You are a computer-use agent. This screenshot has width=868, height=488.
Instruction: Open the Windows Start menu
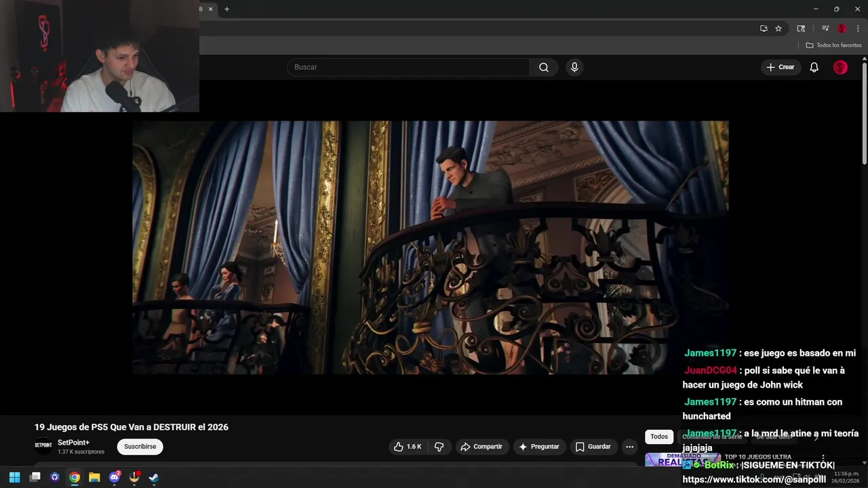pos(14,477)
